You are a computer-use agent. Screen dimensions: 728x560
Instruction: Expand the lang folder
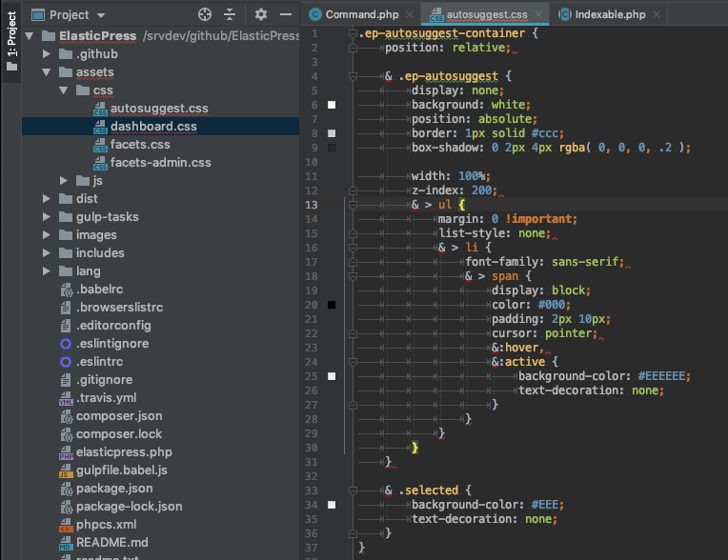point(46,271)
